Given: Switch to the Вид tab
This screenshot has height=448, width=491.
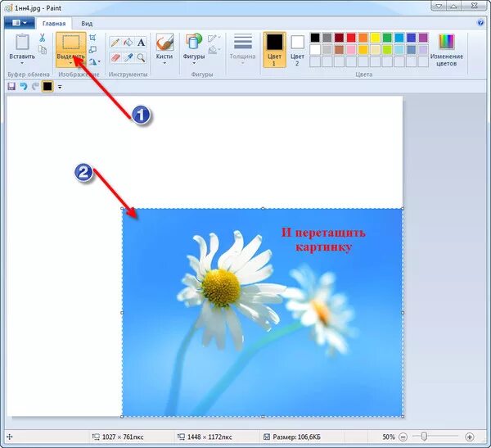Looking at the screenshot, I should click(87, 24).
